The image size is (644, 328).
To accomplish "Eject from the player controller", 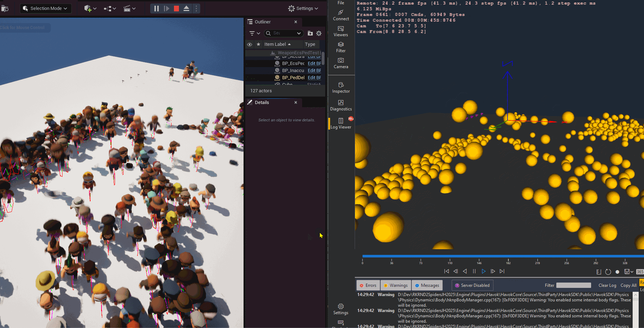I will click(186, 9).
